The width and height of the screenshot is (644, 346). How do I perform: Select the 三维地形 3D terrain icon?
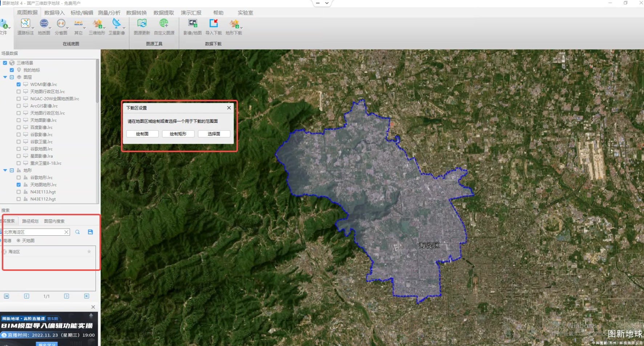coord(97,24)
